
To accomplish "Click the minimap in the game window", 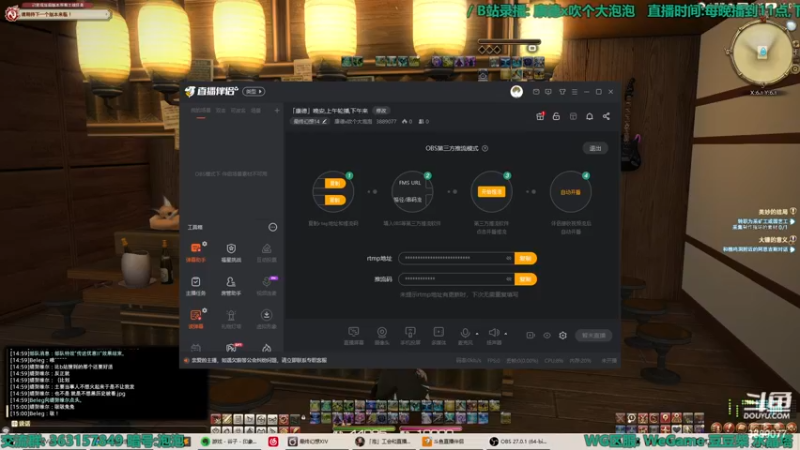I will (762, 53).
